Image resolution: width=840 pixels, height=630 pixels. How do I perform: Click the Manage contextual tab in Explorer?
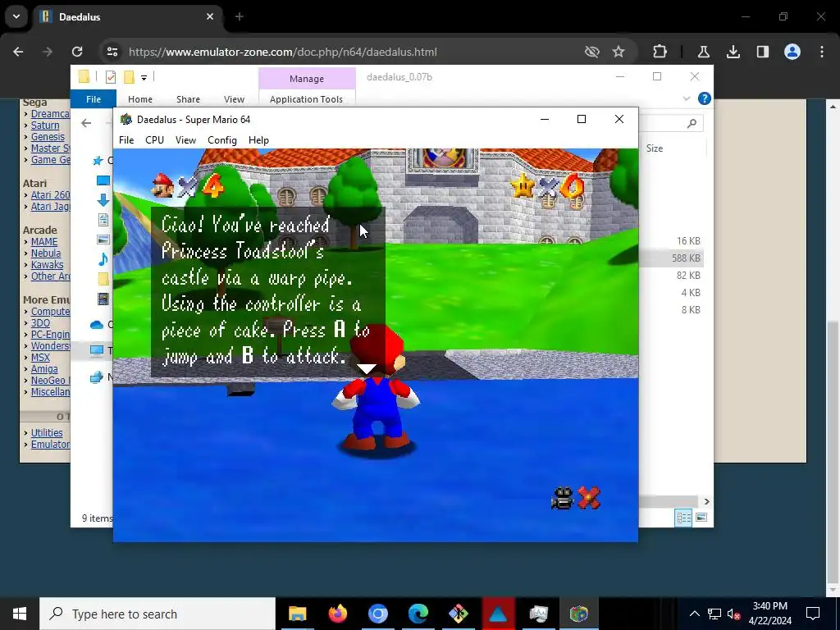point(307,79)
